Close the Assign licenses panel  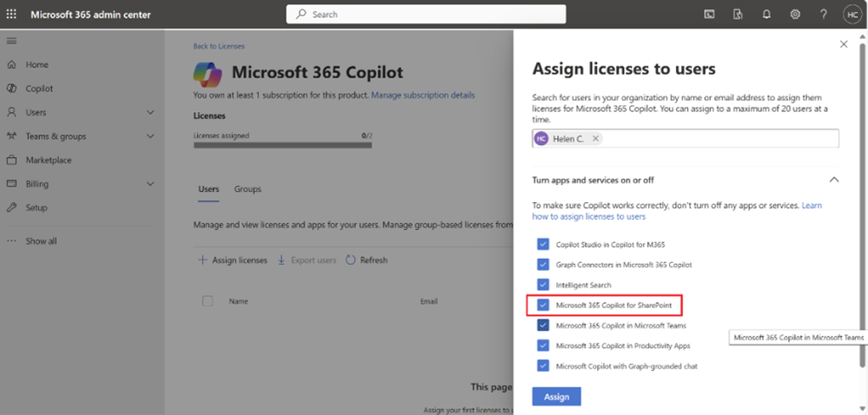coord(844,44)
